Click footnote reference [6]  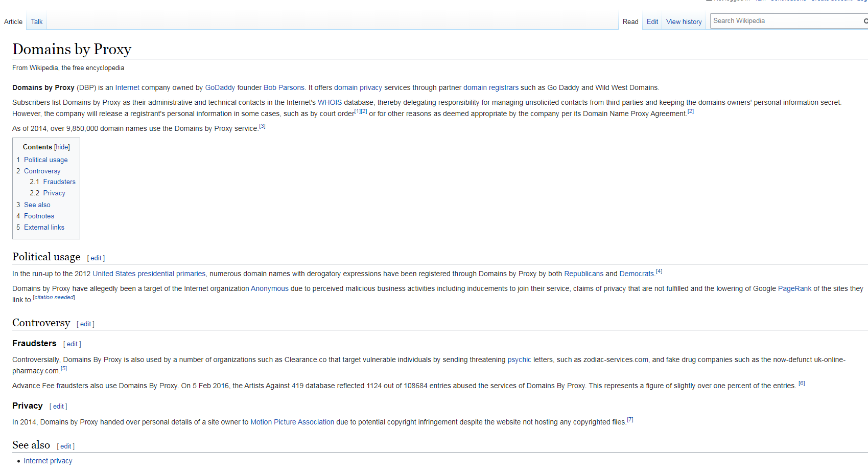pos(802,384)
